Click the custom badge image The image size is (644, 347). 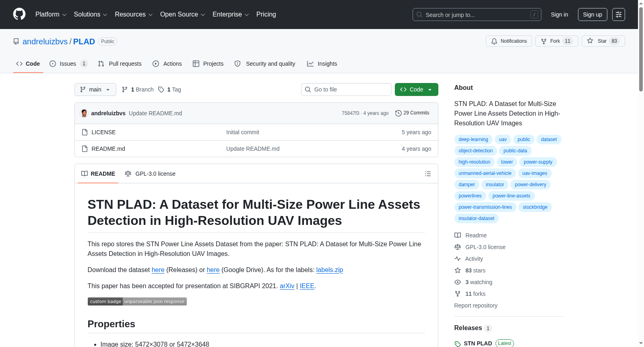coord(137,301)
